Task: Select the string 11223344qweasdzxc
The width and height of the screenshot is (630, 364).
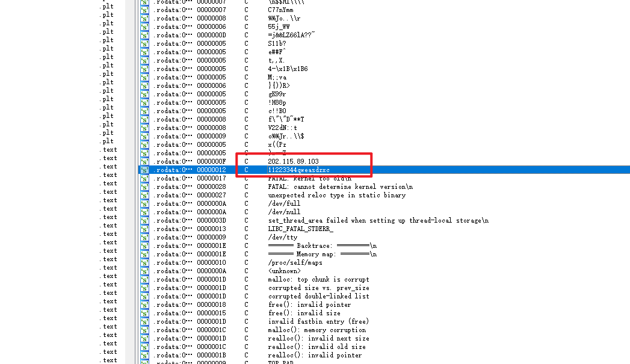Action: [x=299, y=170]
